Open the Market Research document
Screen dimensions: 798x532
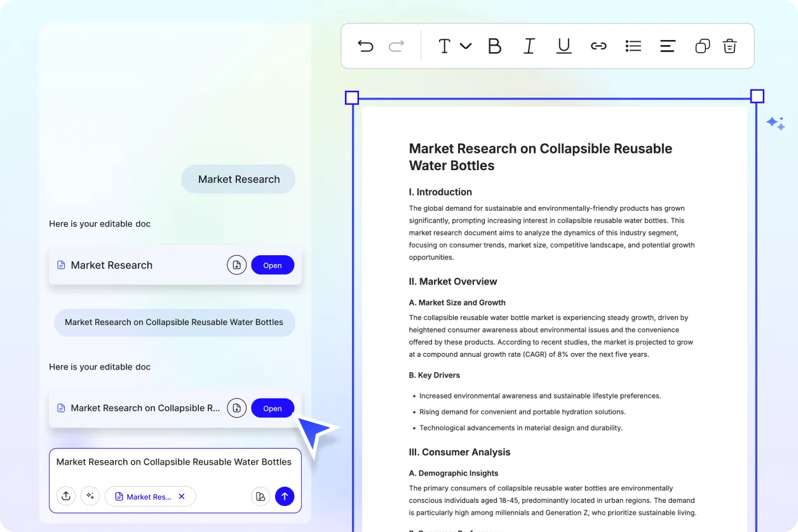point(273,265)
